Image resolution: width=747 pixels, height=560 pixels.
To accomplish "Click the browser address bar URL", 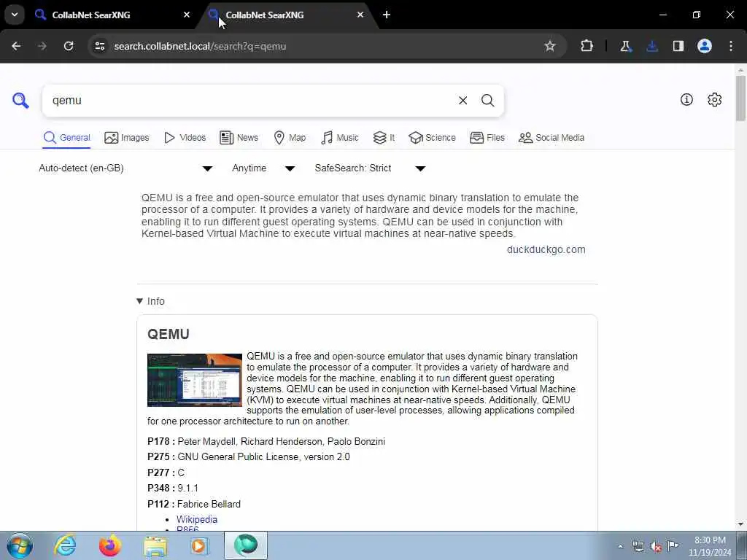I will click(200, 46).
